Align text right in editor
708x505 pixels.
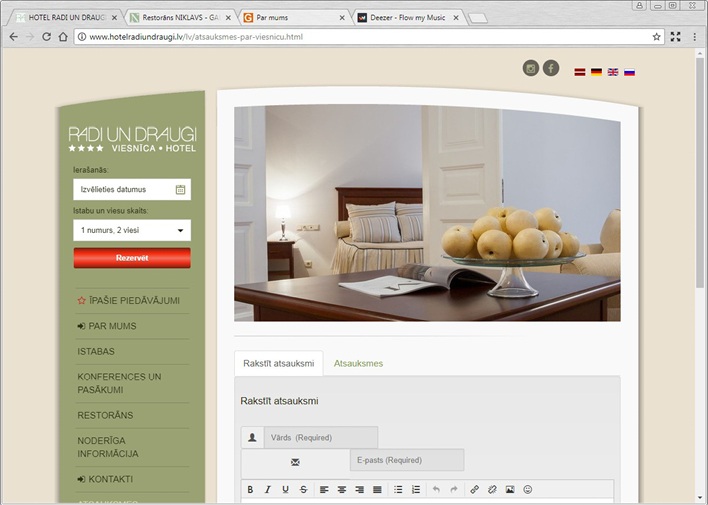tap(359, 489)
